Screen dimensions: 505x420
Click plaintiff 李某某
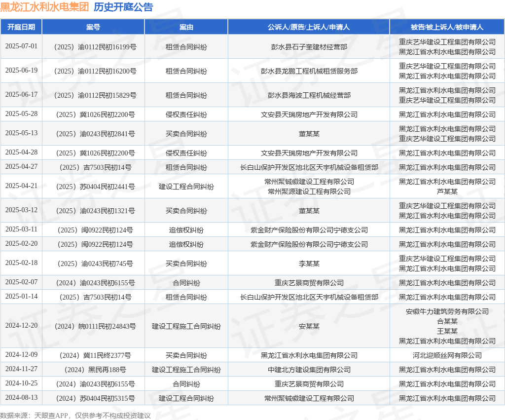click(309, 264)
